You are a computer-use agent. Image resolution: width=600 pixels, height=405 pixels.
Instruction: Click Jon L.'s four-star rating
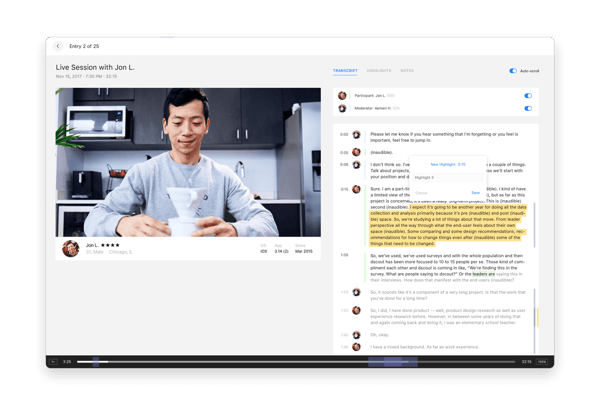[x=112, y=244]
